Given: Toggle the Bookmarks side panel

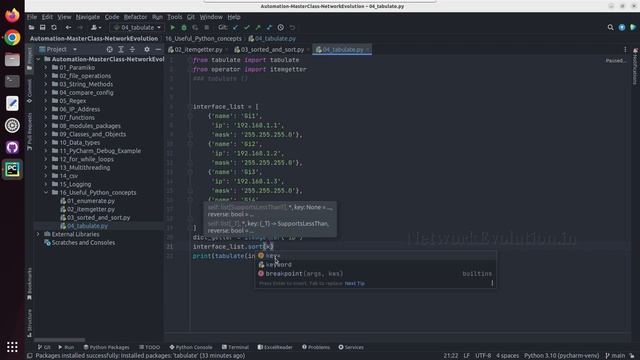Looking at the screenshot, I should point(29,284).
